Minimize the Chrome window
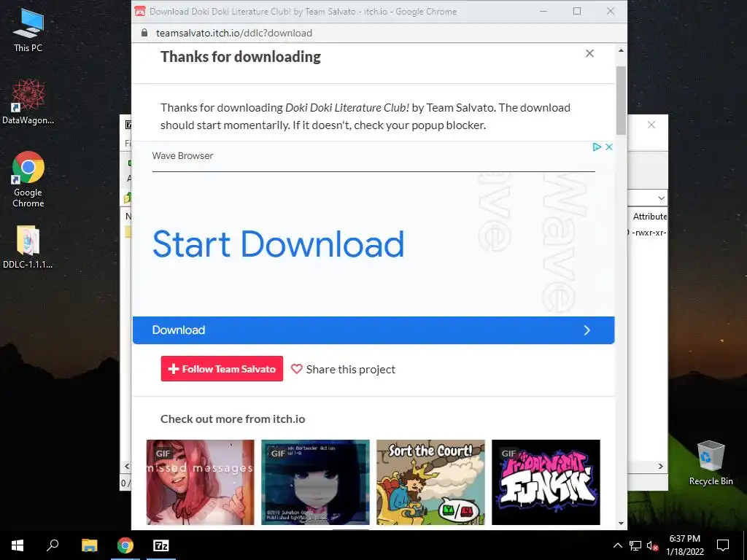Screen dimensions: 747x560 [543, 11]
